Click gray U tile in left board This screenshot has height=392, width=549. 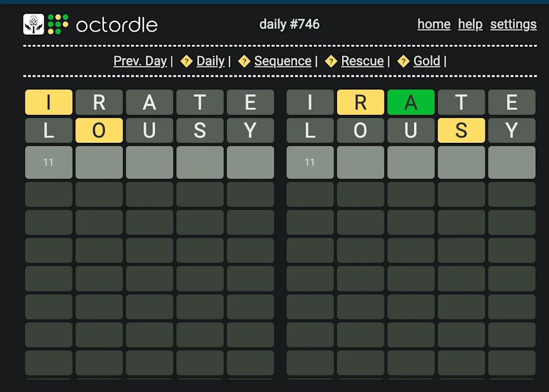[x=149, y=130]
